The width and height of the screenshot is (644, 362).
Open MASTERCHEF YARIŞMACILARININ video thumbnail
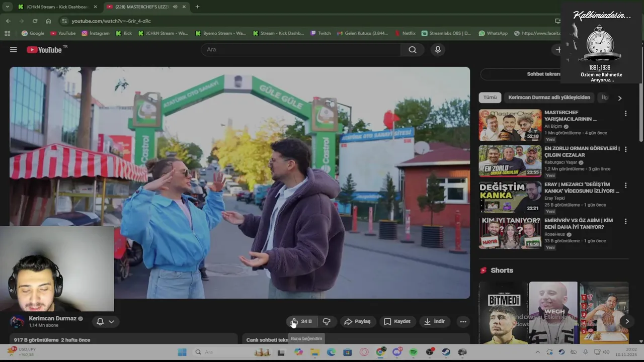point(510,125)
